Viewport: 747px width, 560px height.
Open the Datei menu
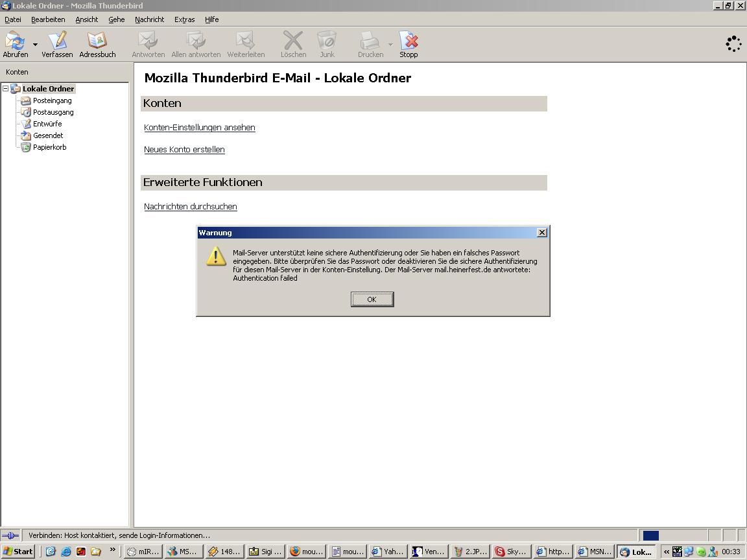pos(13,19)
